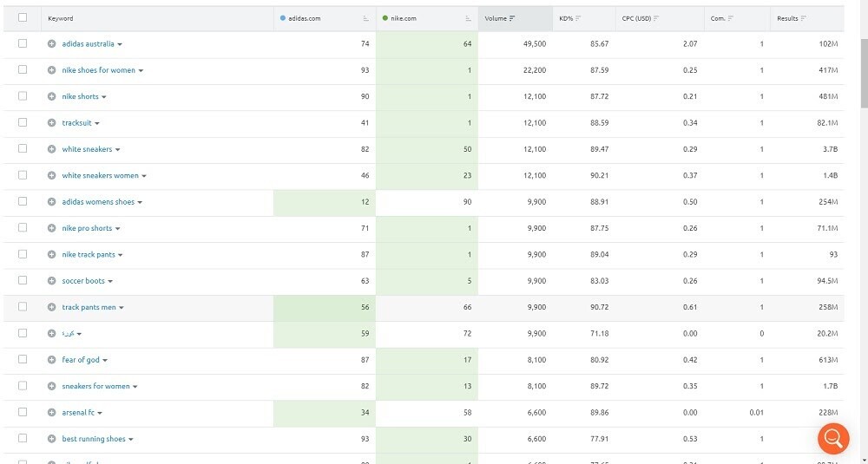Open the orange chat search bubble
Image resolution: width=868 pixels, height=464 pixels.
[x=833, y=439]
